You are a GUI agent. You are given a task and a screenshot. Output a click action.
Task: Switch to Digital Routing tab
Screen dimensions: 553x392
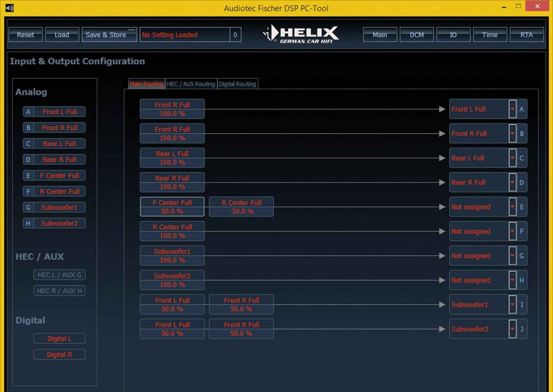tap(237, 84)
